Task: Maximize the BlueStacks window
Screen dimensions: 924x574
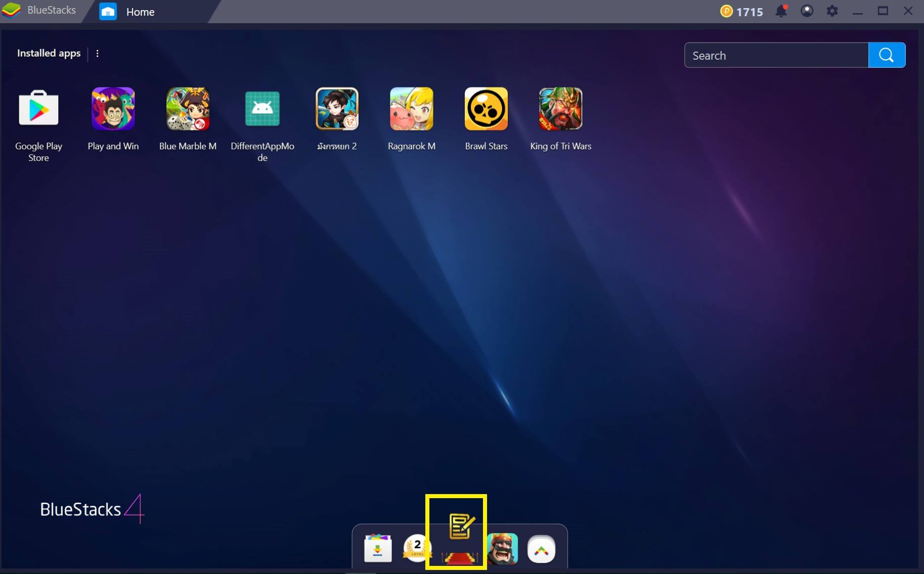Action: click(883, 11)
